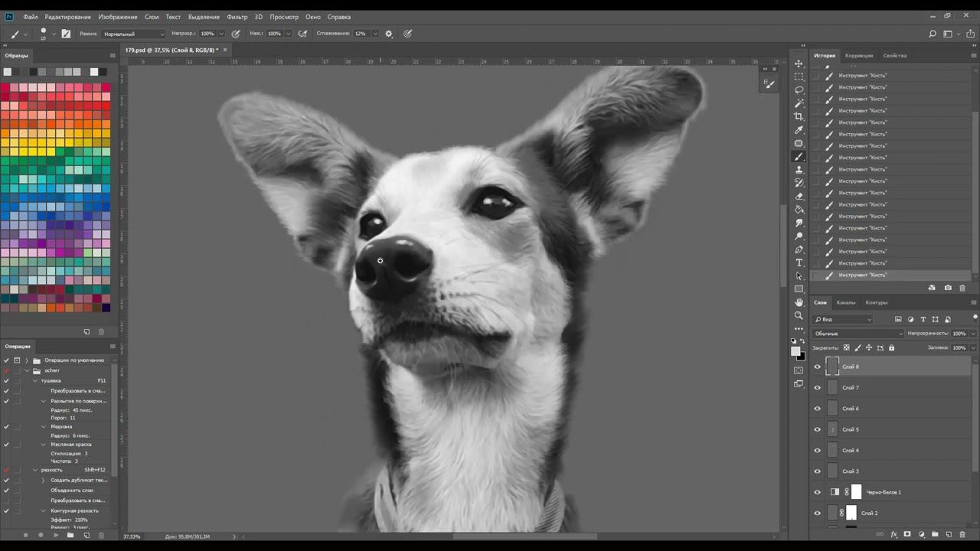980x551 pixels.
Task: Select the Eraser tool
Action: click(x=799, y=197)
